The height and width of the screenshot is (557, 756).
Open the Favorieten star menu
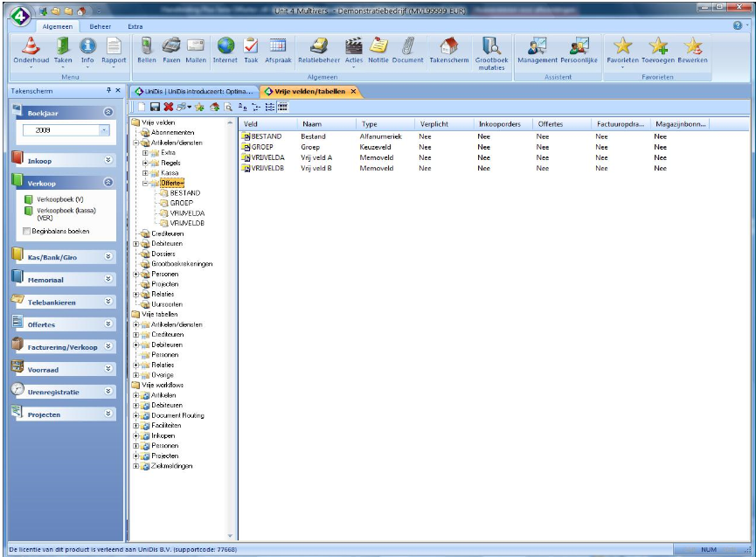pos(622,46)
